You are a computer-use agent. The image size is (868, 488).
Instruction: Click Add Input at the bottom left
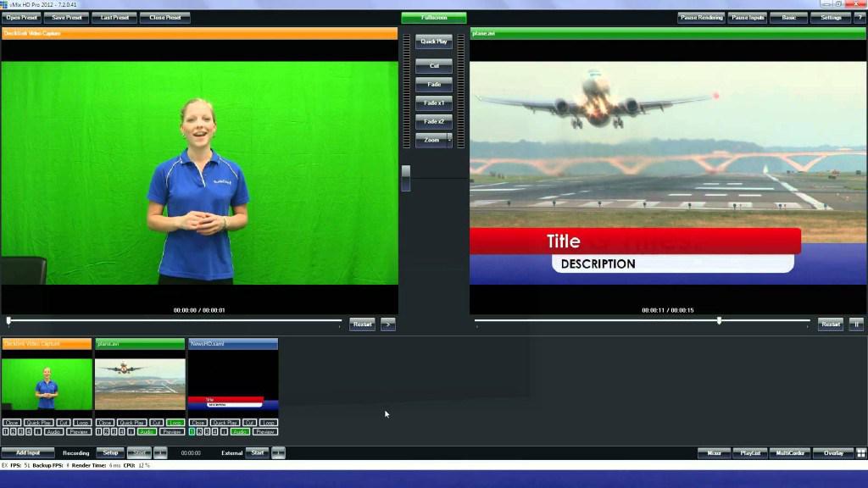[x=26, y=452]
